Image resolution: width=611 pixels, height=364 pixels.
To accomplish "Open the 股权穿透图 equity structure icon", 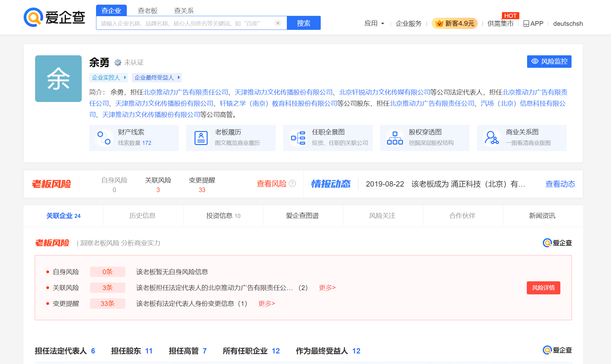I will click(x=395, y=138).
